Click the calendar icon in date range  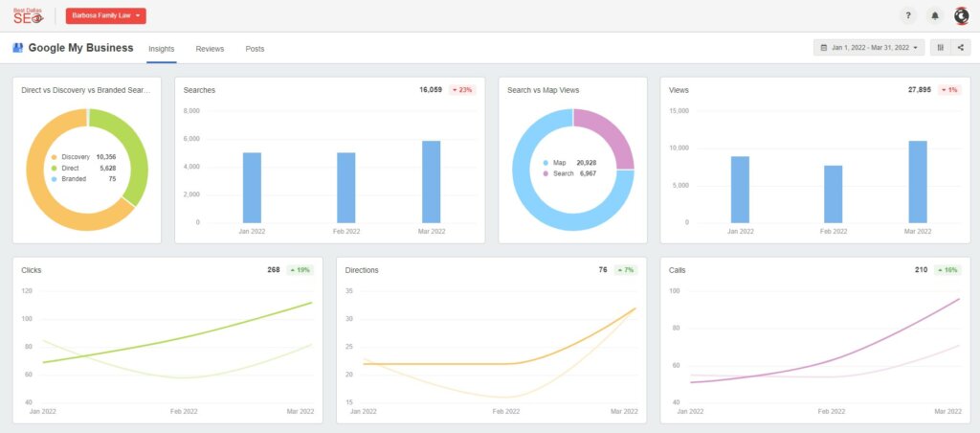tap(824, 47)
